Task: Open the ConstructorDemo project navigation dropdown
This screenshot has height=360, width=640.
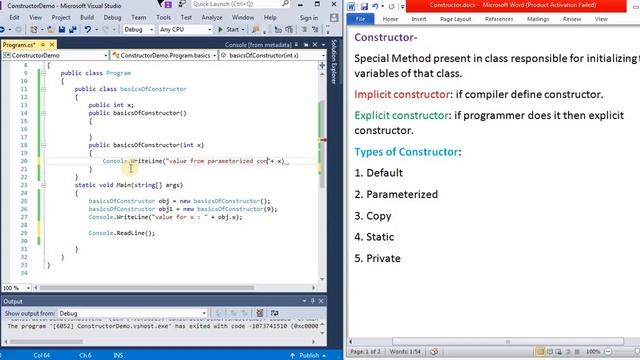Action: (x=55, y=55)
